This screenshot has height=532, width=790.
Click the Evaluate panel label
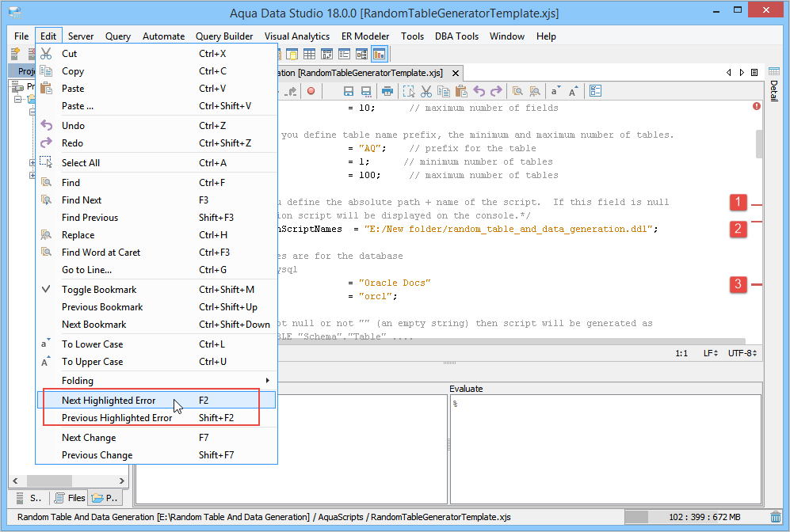(x=466, y=389)
